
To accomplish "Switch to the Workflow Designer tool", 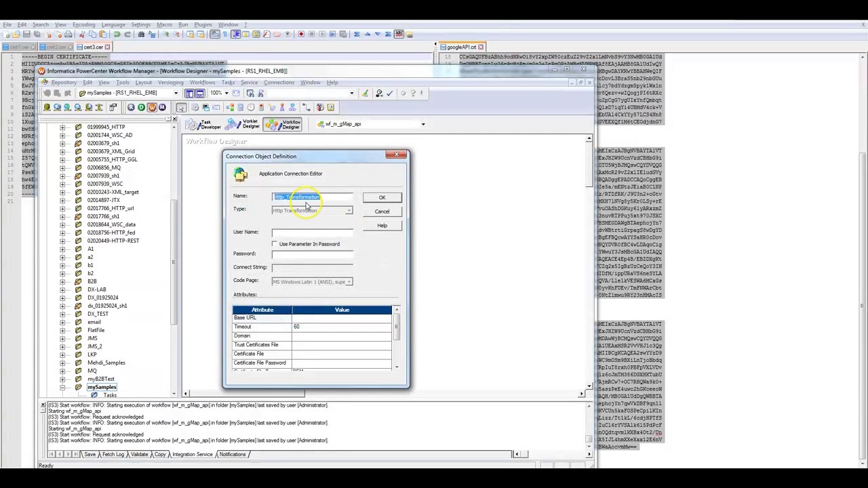I will pyautogui.click(x=282, y=125).
